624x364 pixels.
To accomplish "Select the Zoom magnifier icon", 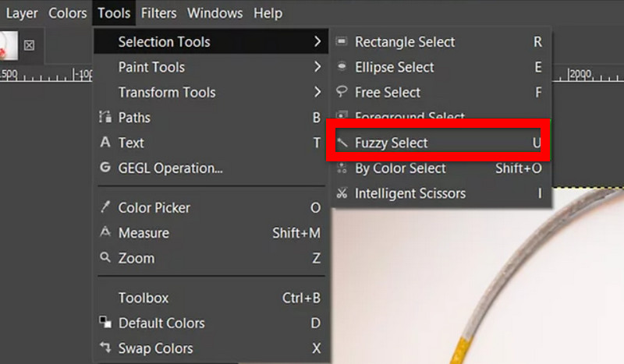I will 105,257.
